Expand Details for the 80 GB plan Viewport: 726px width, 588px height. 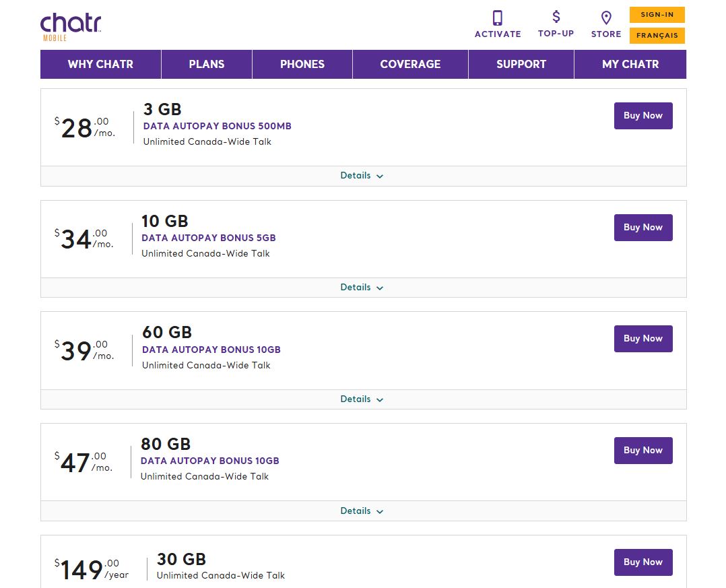click(362, 511)
